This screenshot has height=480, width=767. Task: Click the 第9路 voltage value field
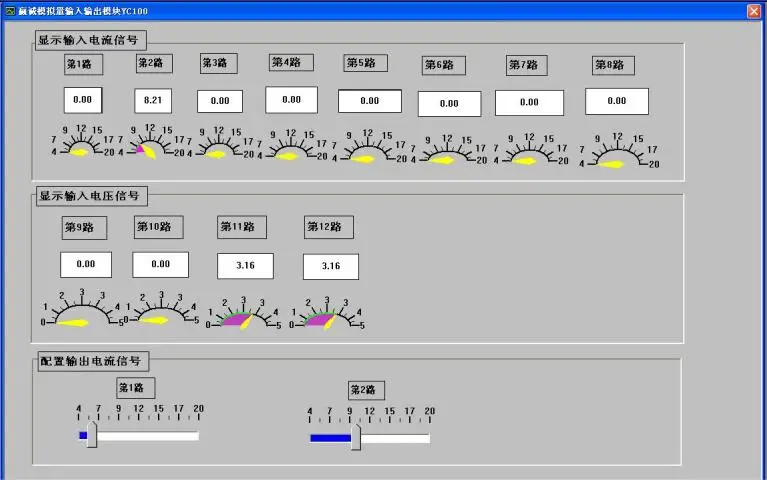(x=86, y=264)
